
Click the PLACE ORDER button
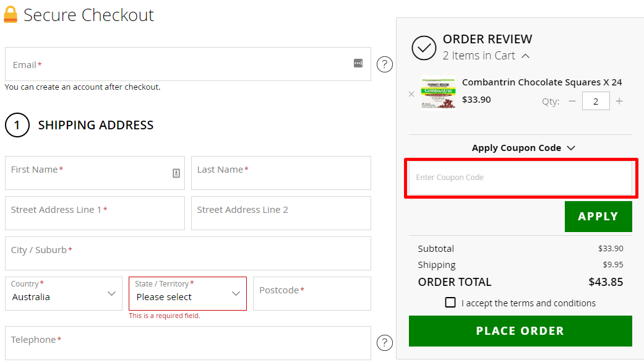pyautogui.click(x=520, y=330)
